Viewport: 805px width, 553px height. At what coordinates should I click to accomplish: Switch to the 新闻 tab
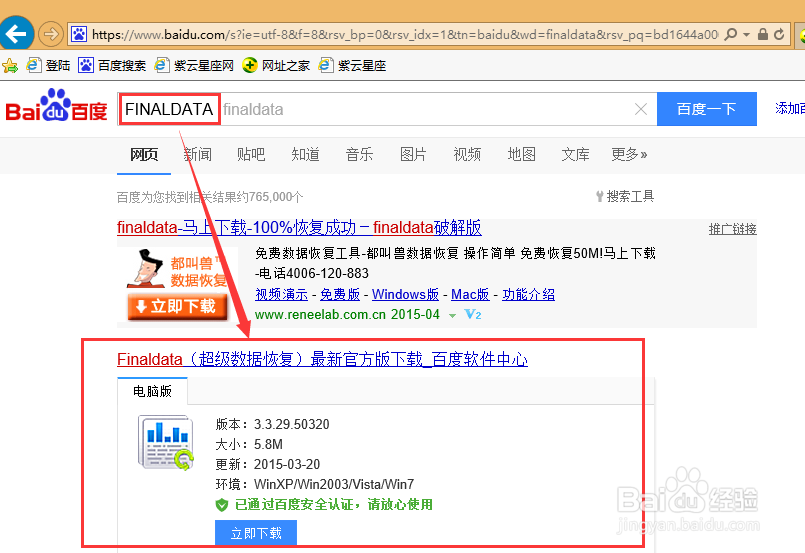[x=198, y=154]
